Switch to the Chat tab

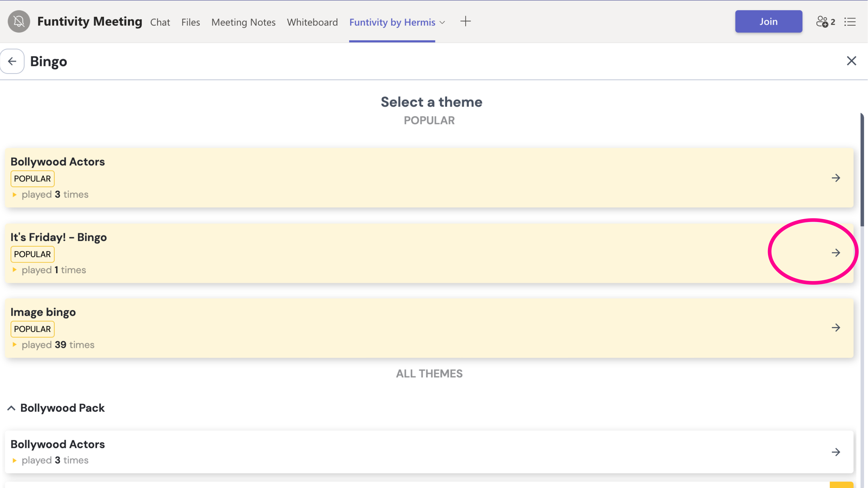point(160,22)
